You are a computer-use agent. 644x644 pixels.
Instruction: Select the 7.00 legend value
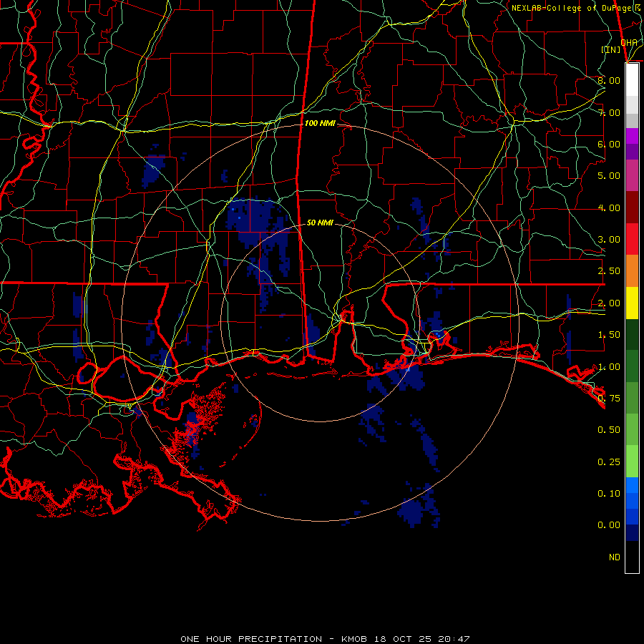point(609,112)
